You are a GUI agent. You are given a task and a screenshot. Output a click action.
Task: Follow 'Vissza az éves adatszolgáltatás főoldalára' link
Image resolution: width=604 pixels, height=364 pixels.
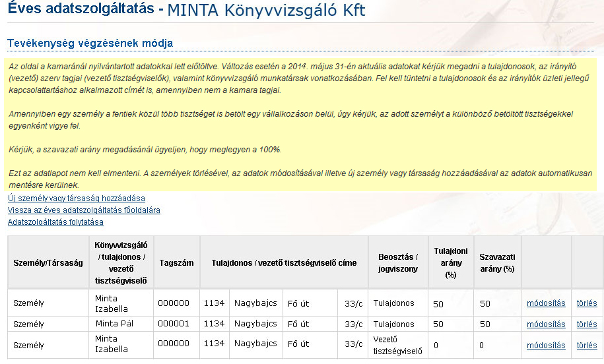pyautogui.click(x=84, y=210)
